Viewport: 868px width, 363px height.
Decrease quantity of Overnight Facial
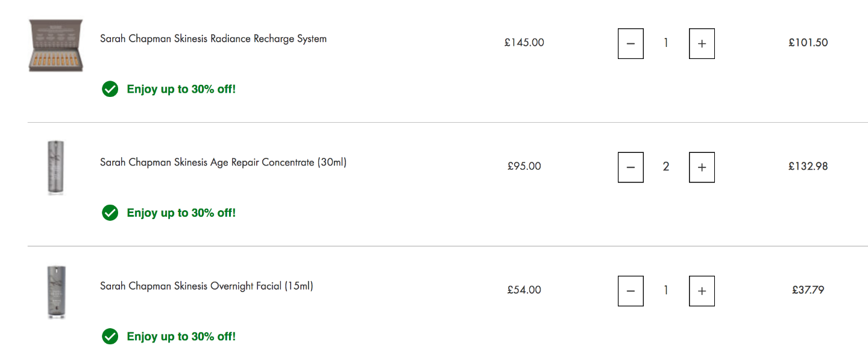631,291
